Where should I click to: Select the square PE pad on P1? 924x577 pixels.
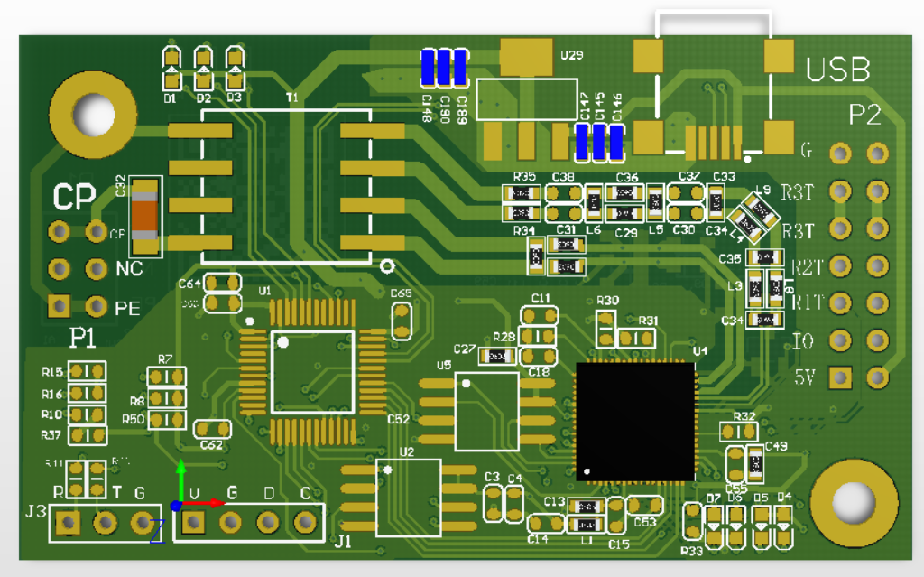59,306
